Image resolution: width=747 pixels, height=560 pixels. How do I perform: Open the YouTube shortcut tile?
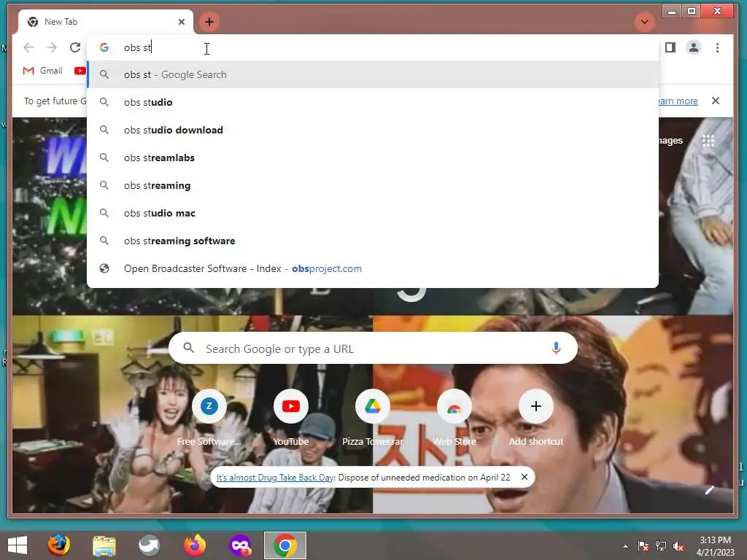[x=290, y=418]
